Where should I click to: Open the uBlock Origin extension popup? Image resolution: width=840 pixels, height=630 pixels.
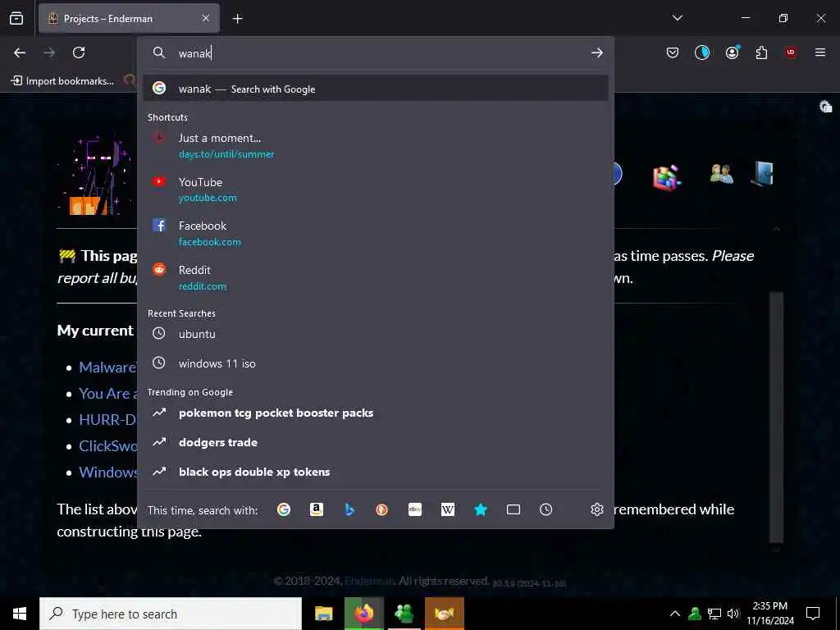click(x=791, y=52)
